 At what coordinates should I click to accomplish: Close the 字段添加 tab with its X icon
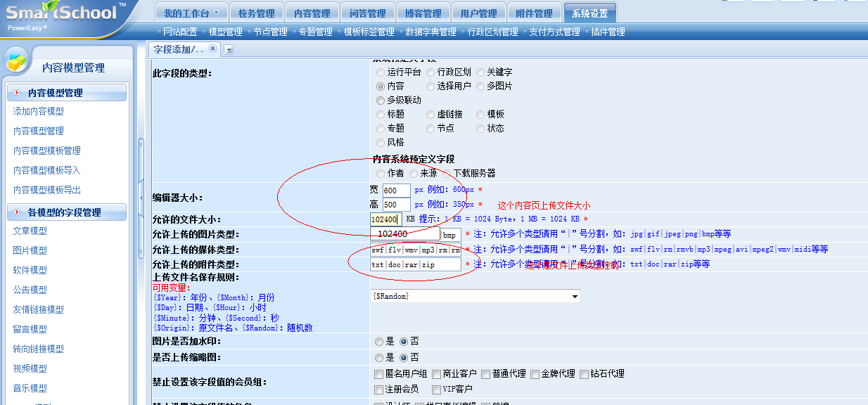coord(212,49)
